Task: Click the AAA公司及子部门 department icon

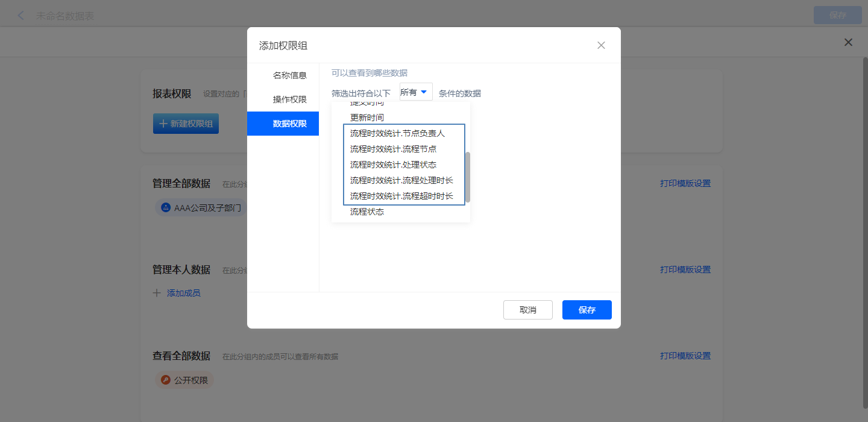Action: [x=165, y=208]
